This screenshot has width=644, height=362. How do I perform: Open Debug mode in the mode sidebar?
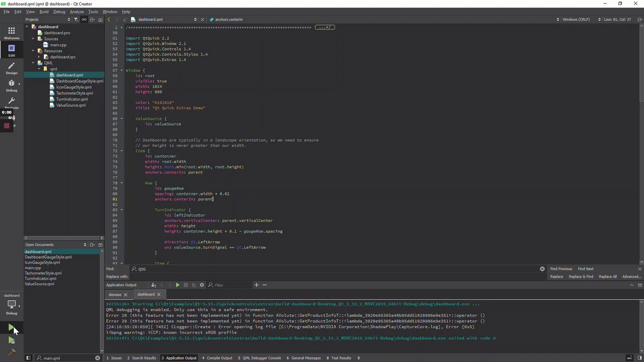(12, 85)
